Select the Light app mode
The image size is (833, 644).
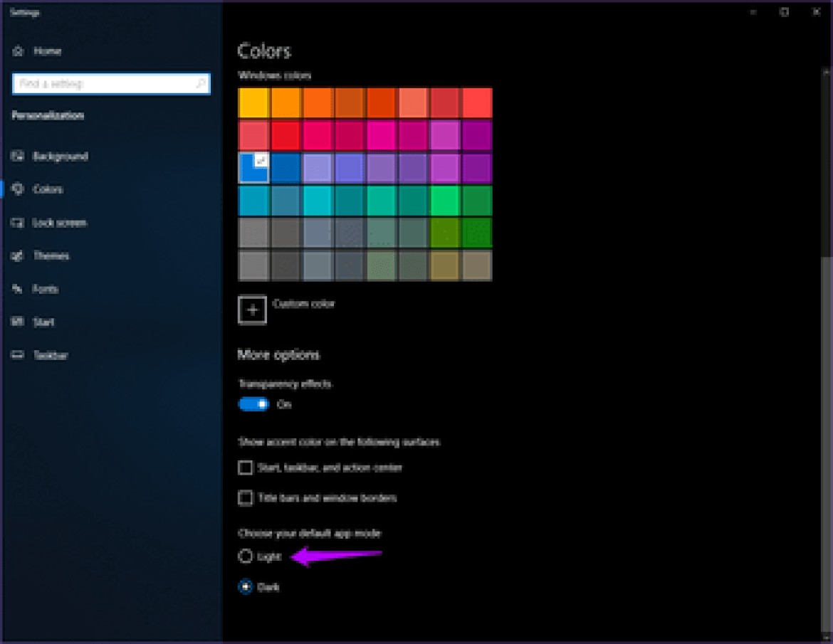[x=246, y=556]
